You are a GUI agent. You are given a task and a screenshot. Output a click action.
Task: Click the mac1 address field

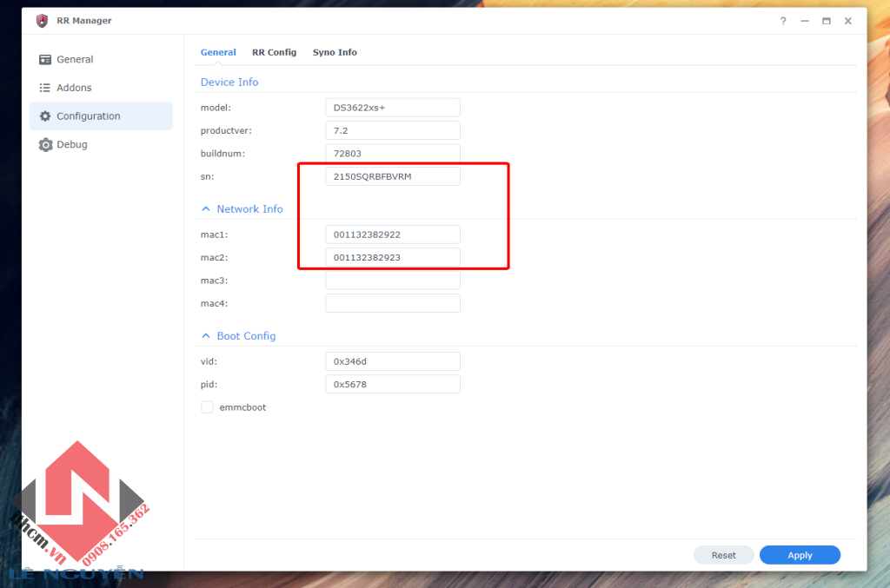(392, 235)
